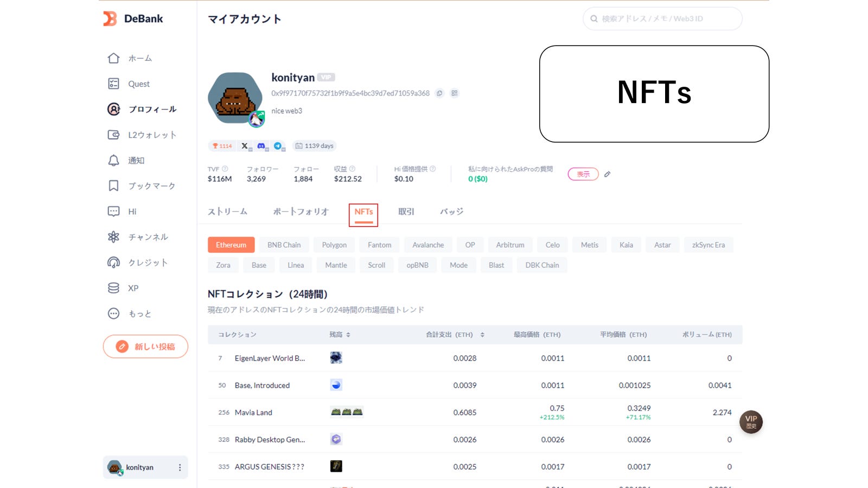
Task: Open the 通知 bell icon
Action: click(113, 160)
